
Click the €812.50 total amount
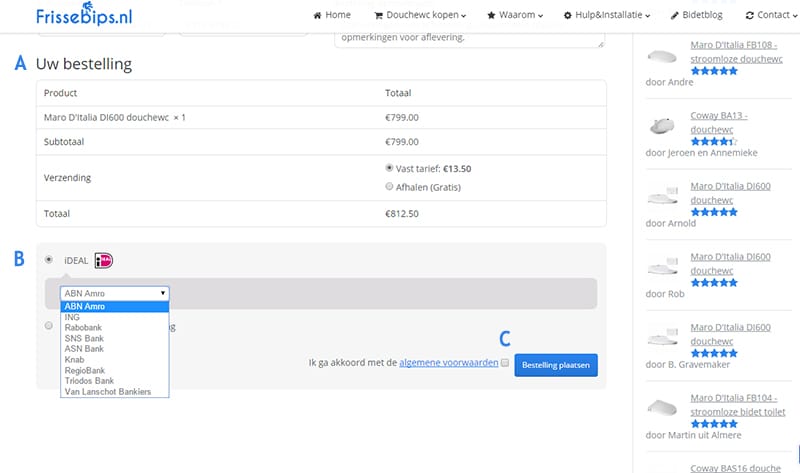click(402, 214)
